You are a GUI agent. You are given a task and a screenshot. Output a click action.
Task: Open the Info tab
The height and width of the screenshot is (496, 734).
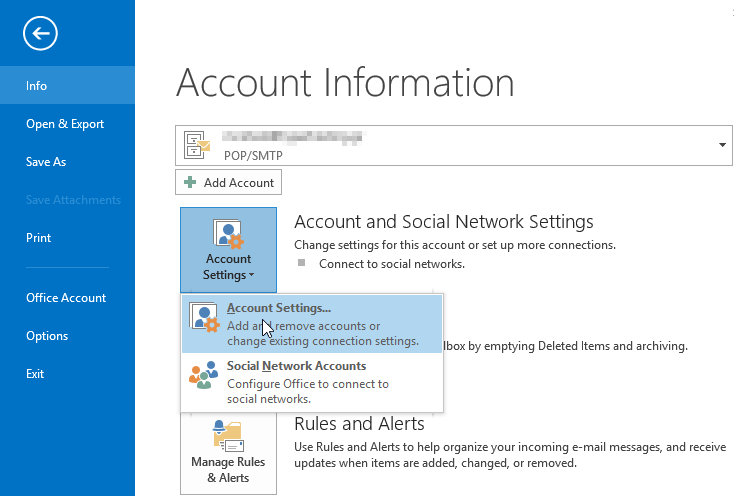(x=67, y=85)
